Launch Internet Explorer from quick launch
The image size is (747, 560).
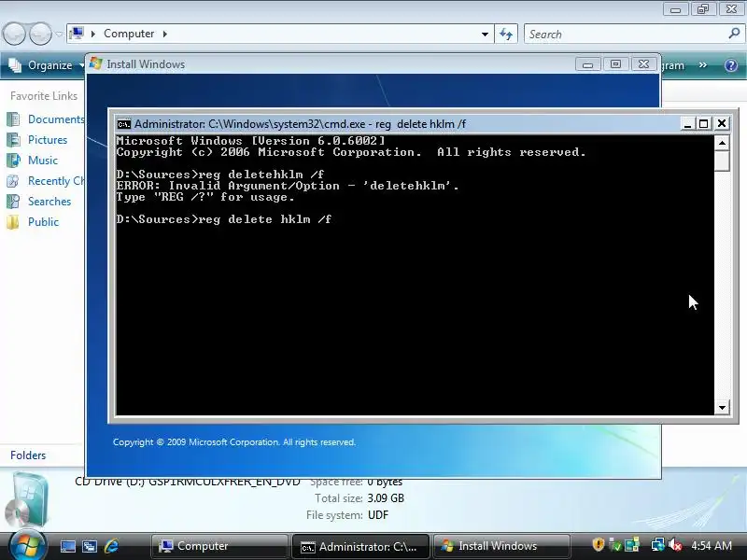pyautogui.click(x=111, y=546)
